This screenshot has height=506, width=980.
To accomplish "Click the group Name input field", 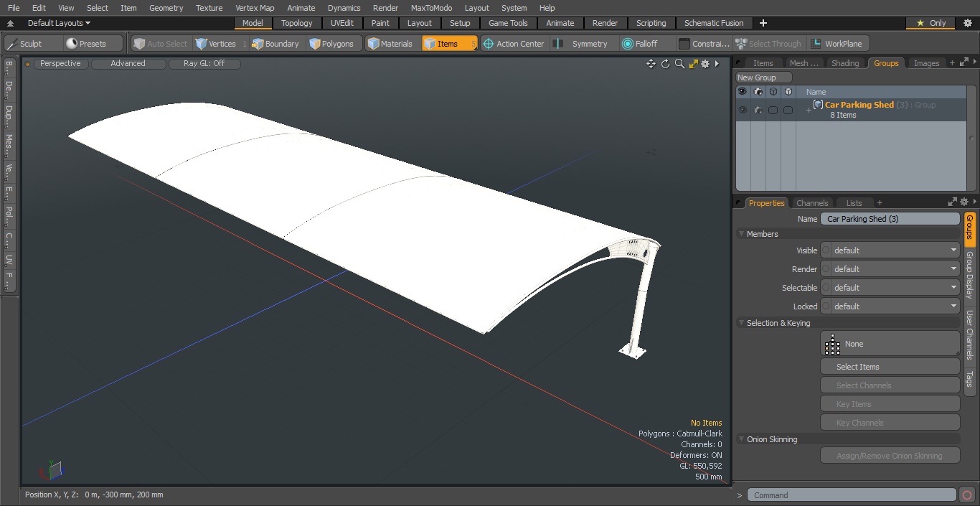I will 890,219.
